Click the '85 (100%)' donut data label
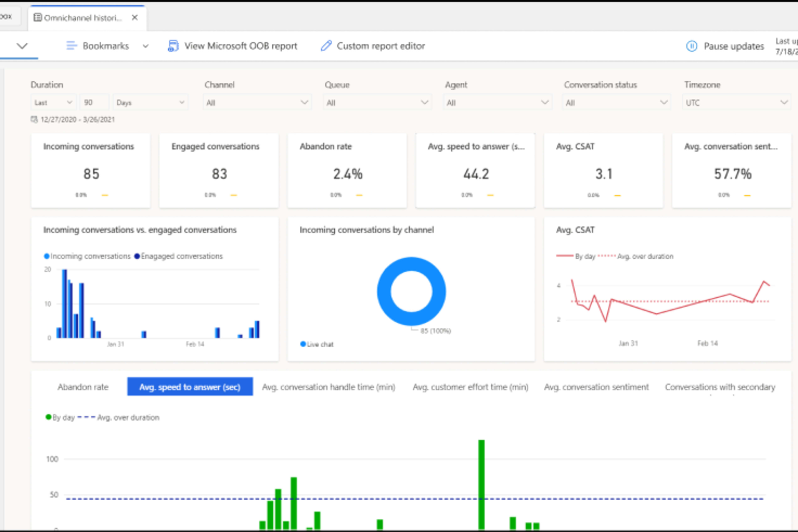Screen dimensions: 798x532 (x=436, y=331)
